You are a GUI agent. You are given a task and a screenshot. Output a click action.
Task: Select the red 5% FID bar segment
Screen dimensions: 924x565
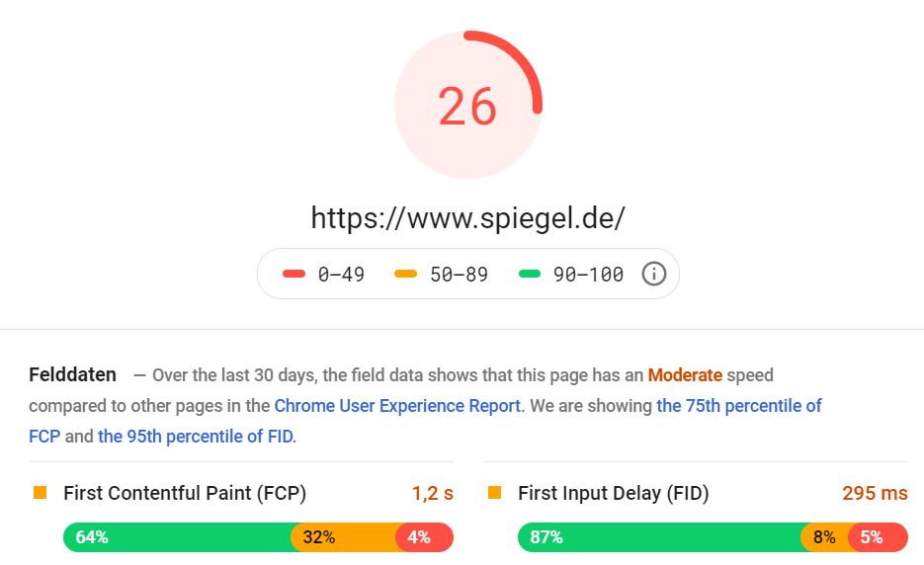click(878, 537)
